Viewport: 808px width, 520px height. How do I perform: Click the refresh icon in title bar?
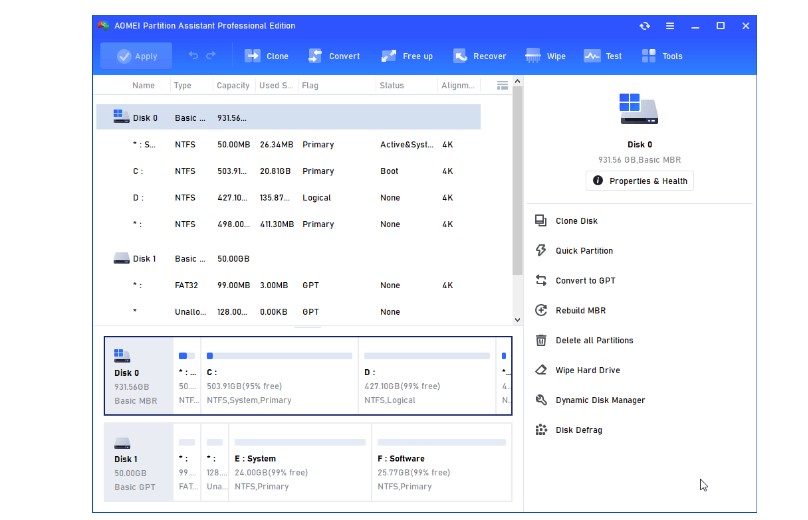tap(645, 26)
